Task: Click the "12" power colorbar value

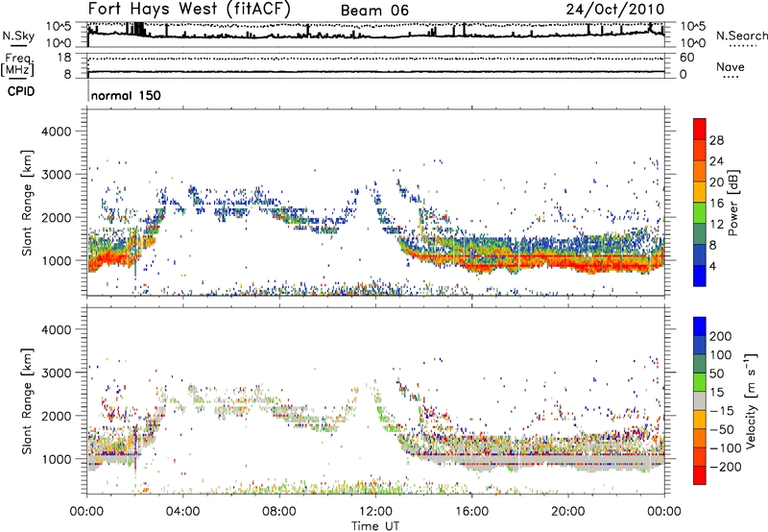Action: (x=716, y=225)
